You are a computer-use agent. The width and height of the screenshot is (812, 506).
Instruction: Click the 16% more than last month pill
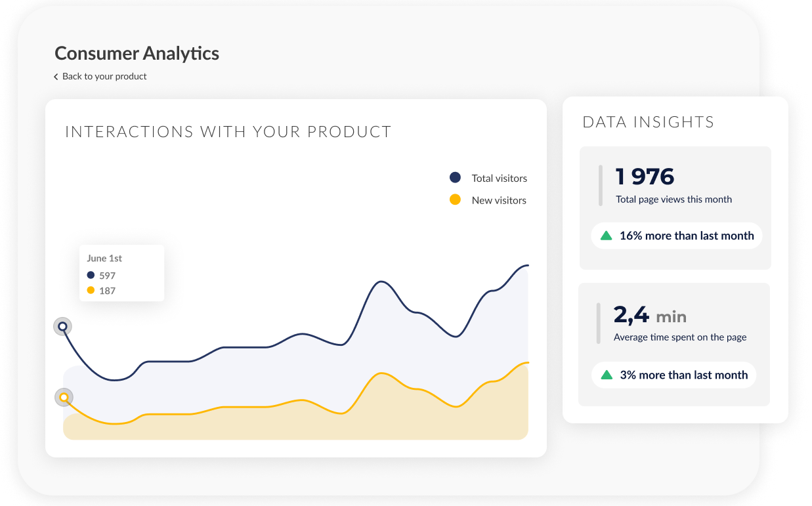point(676,236)
